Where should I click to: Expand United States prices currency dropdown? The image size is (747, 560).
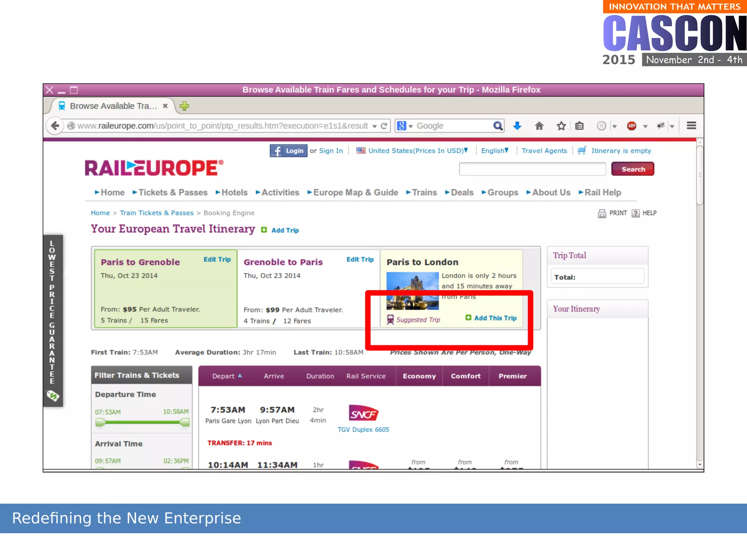click(418, 151)
